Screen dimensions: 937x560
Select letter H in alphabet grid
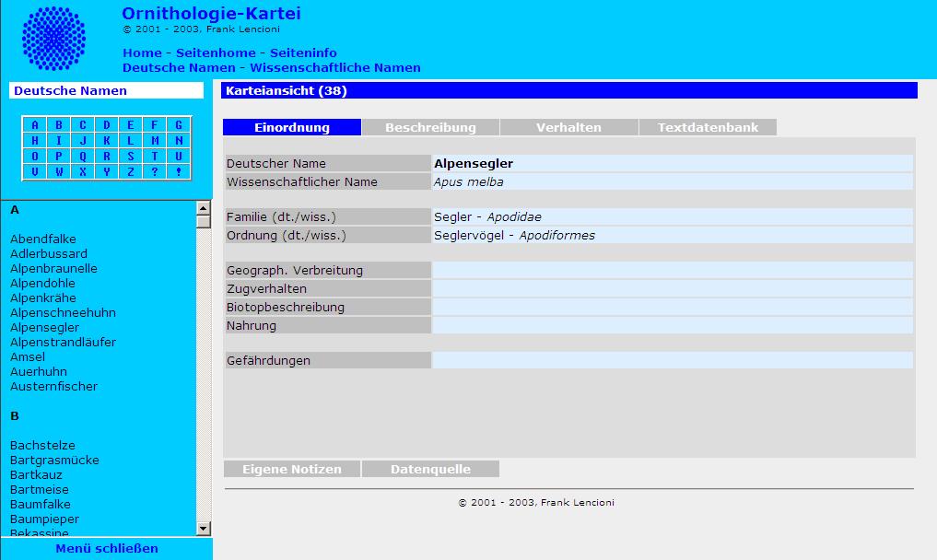35,141
